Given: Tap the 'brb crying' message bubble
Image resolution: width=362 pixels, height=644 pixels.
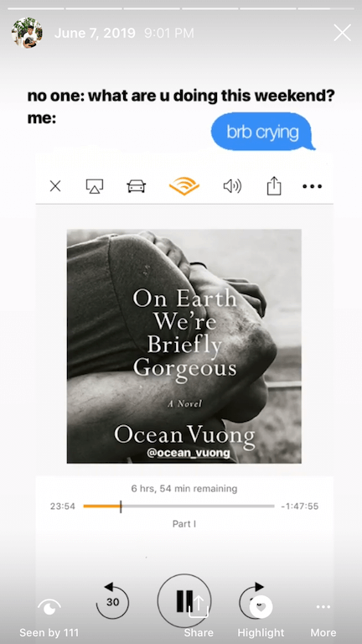Looking at the screenshot, I should (x=263, y=132).
